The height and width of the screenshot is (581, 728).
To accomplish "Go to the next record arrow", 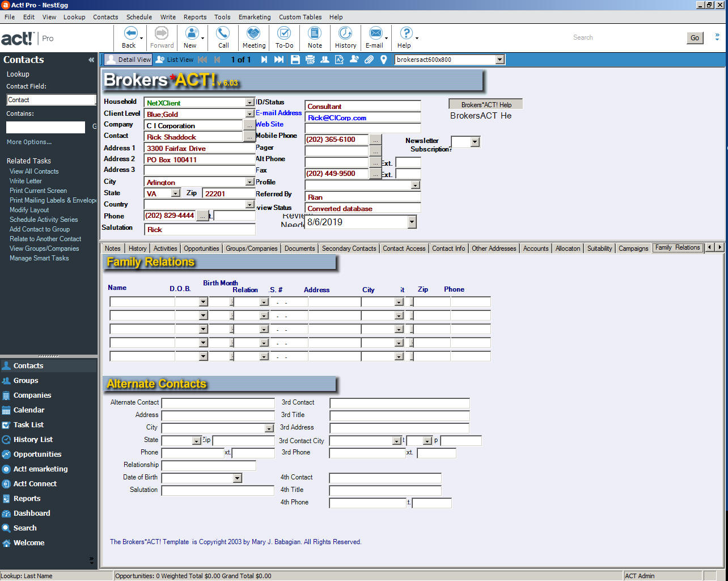I will [x=264, y=60].
